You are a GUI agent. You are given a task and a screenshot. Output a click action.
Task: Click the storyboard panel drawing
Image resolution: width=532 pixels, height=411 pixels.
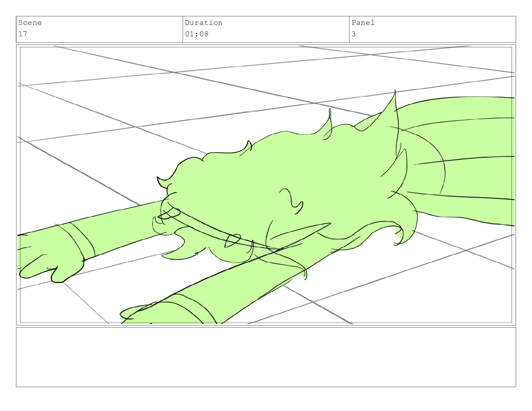pos(266,185)
